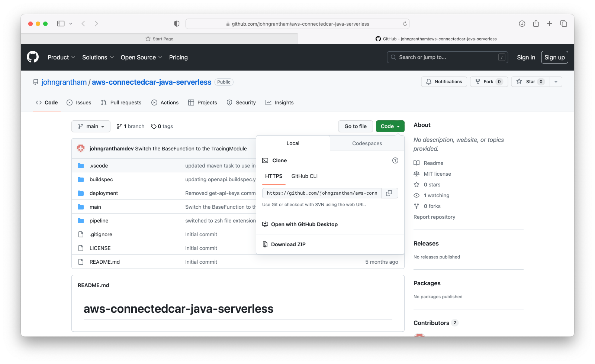The height and width of the screenshot is (364, 595).
Task: Go back with Safari's back arrow
Action: pos(84,24)
